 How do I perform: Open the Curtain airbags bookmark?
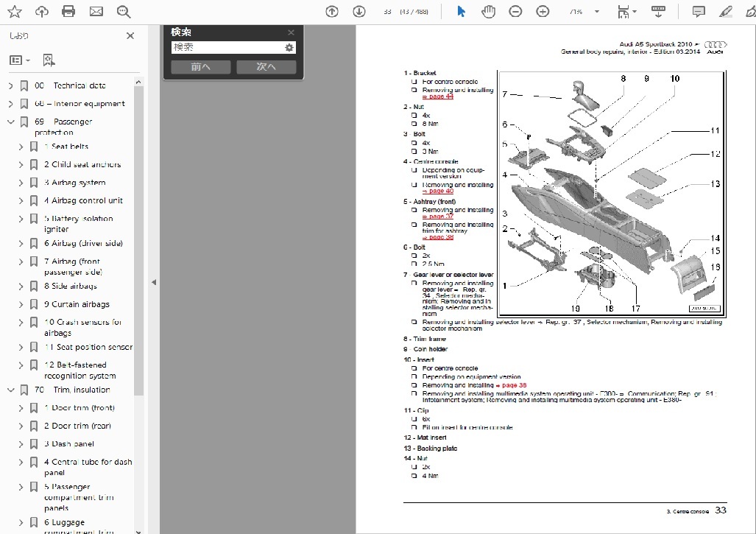coord(77,304)
